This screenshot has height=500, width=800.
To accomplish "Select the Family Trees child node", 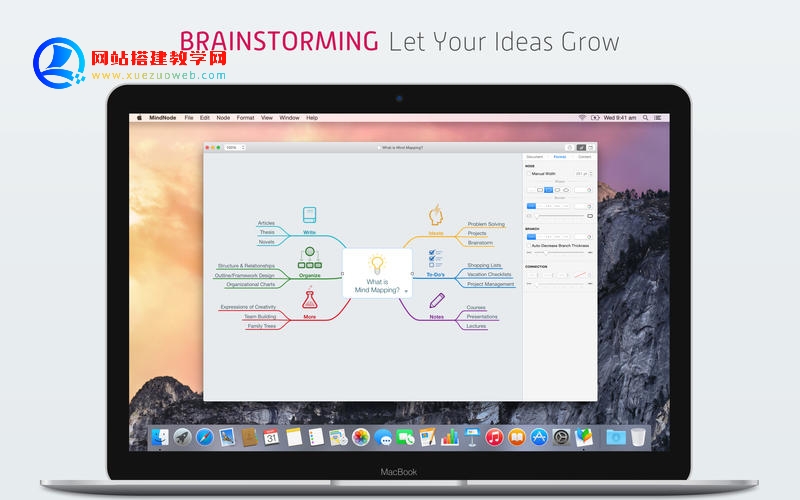I will pyautogui.click(x=261, y=326).
